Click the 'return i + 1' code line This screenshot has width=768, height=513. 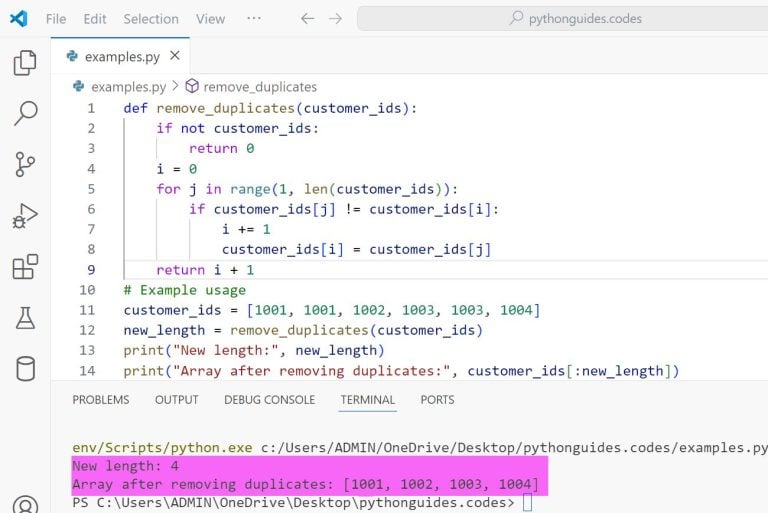pyautogui.click(x=205, y=270)
